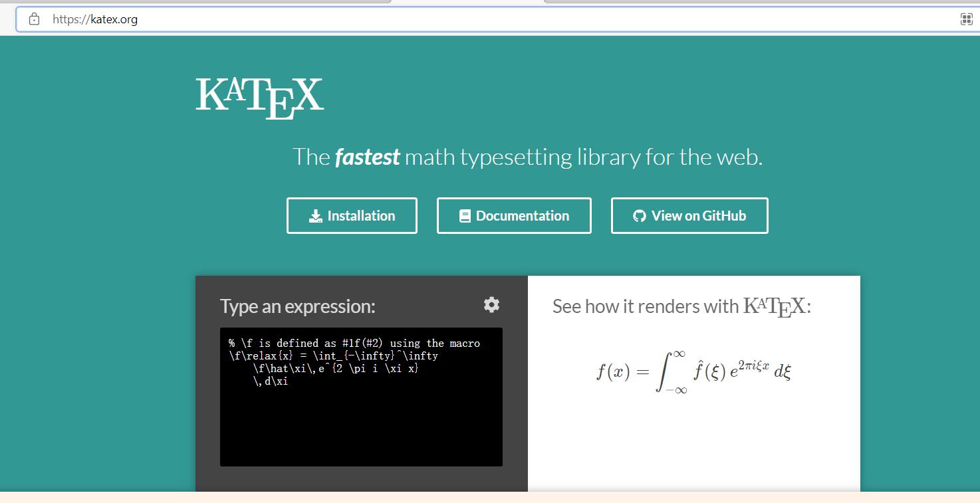Click the site lock icon in address bar
This screenshot has width=980, height=503.
(x=34, y=19)
